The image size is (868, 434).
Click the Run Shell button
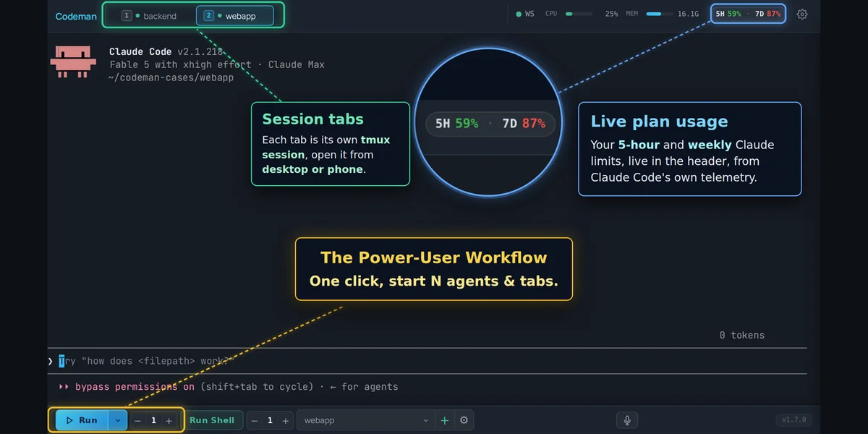(x=212, y=420)
